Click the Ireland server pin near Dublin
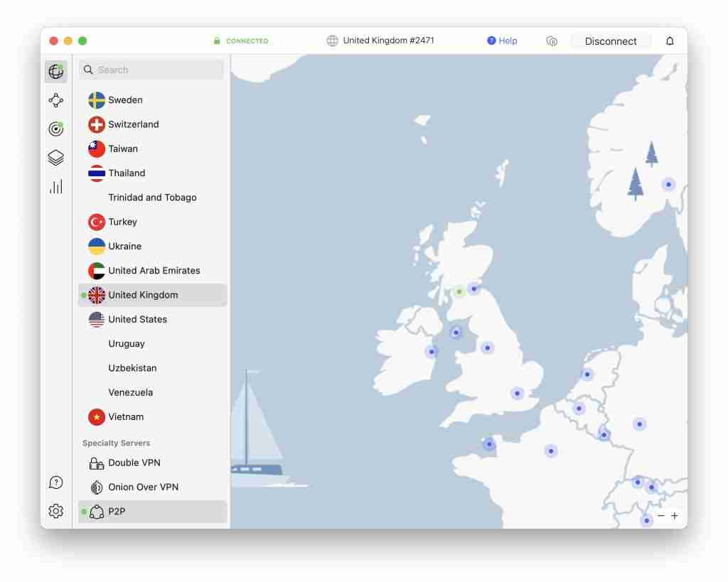The width and height of the screenshot is (728, 582). 432,351
